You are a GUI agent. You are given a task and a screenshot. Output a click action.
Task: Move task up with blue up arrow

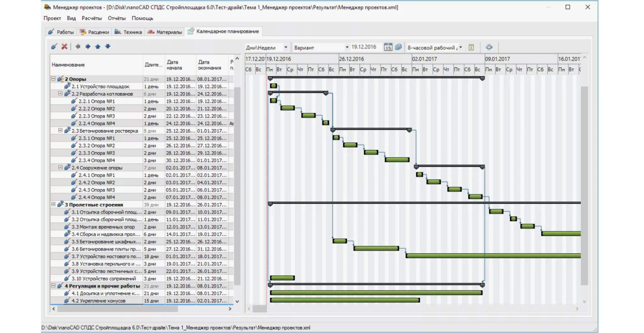(98, 46)
